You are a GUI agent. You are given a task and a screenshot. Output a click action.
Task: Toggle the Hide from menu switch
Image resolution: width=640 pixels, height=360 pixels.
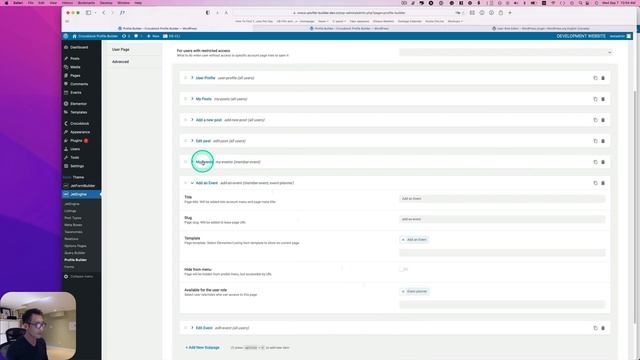(x=403, y=269)
